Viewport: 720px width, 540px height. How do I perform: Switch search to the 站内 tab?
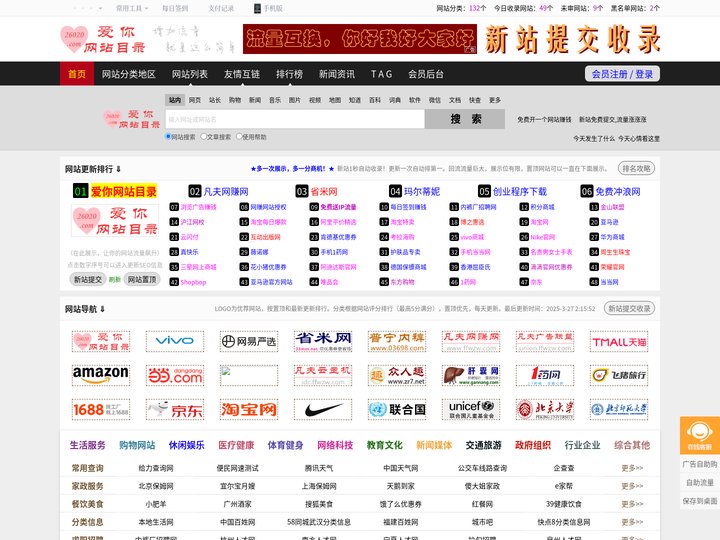coord(174,100)
